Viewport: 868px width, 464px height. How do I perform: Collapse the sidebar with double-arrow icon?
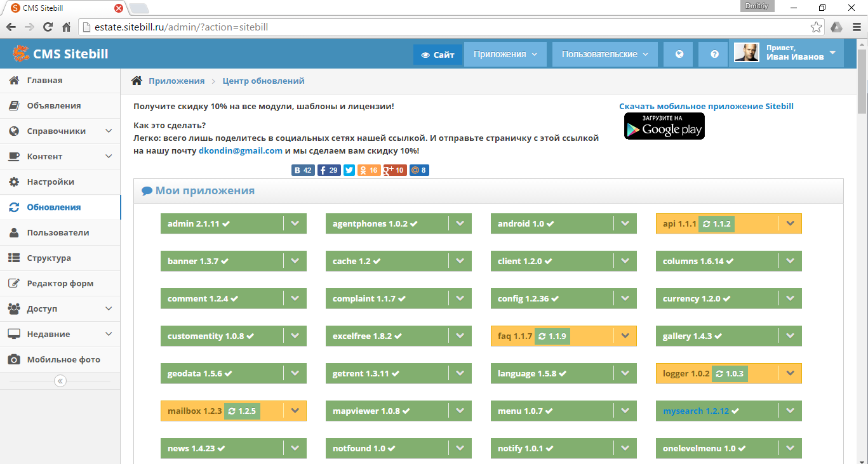[x=60, y=381]
